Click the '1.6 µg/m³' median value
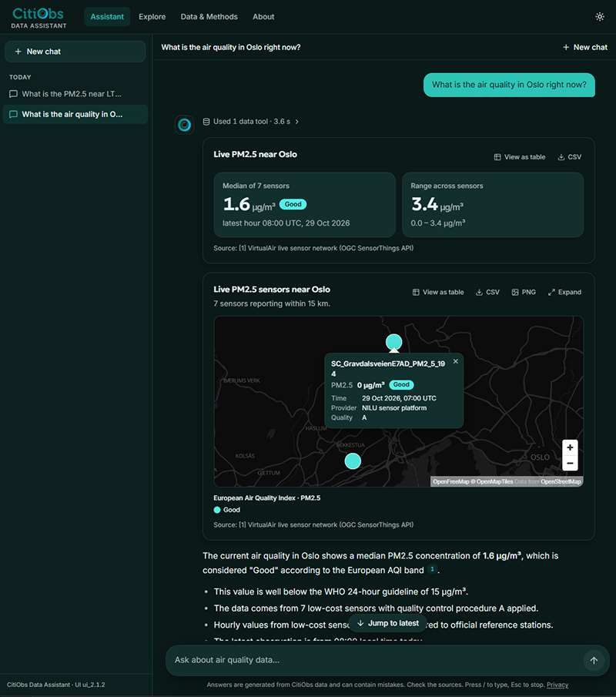Image resolution: width=616 pixels, height=697 pixels. [x=249, y=204]
